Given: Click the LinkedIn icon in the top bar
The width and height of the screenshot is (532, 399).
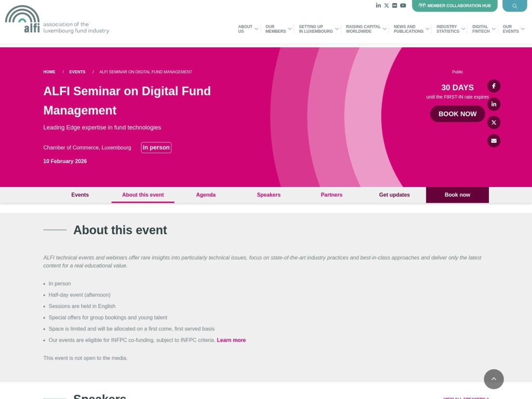Looking at the screenshot, I should pos(378,5).
